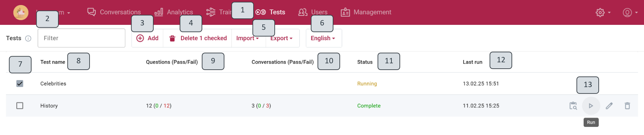The height and width of the screenshot is (135, 644).
Task: Open the user account dropdown
Action: [630, 12]
